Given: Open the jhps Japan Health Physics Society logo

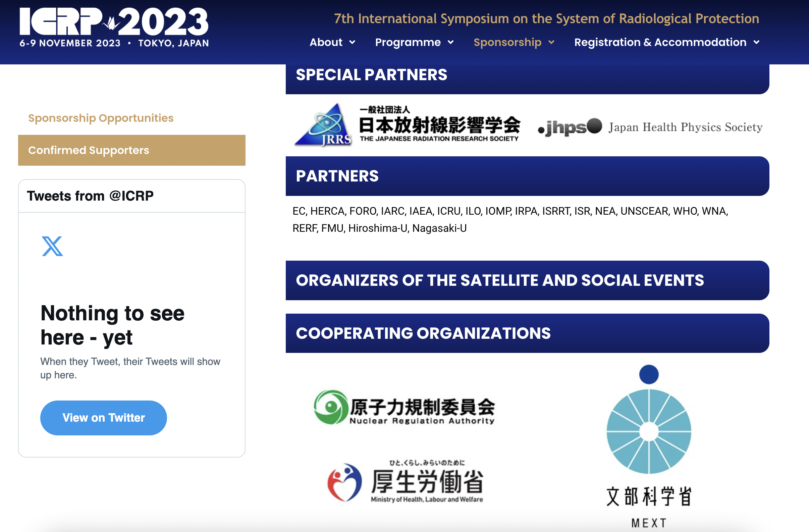Looking at the screenshot, I should click(650, 127).
